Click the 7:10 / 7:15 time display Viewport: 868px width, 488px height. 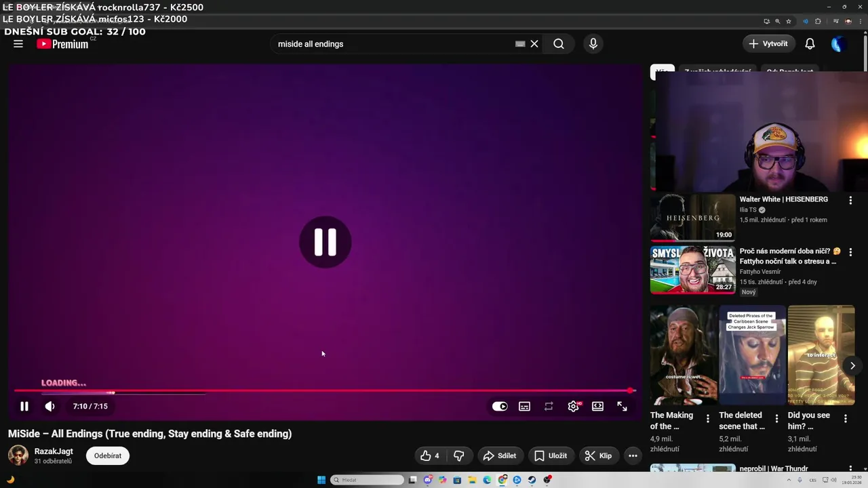pyautogui.click(x=90, y=407)
